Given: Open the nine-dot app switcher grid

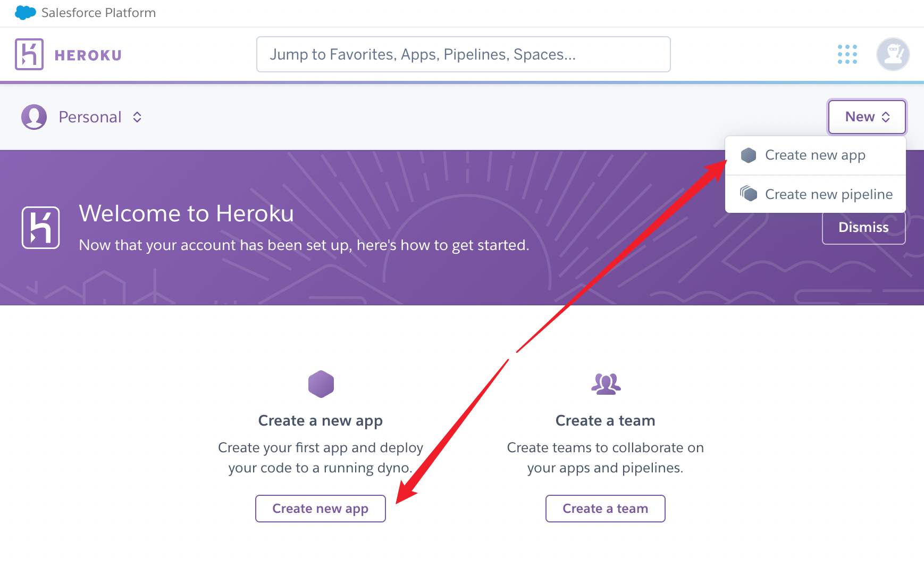Looking at the screenshot, I should [847, 54].
